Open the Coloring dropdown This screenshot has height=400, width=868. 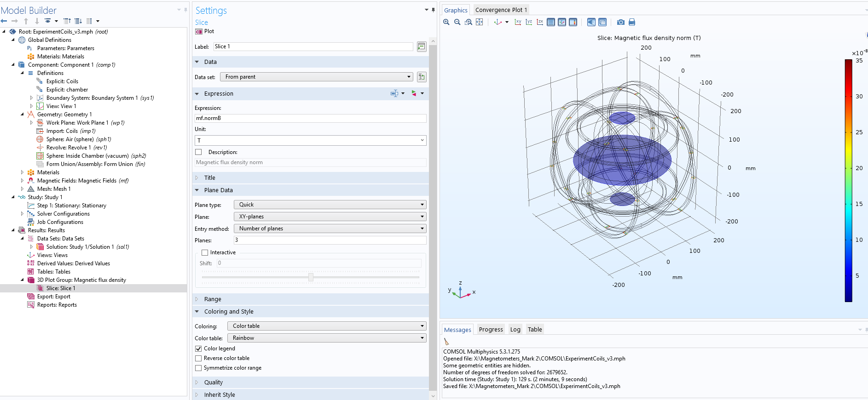pos(327,326)
